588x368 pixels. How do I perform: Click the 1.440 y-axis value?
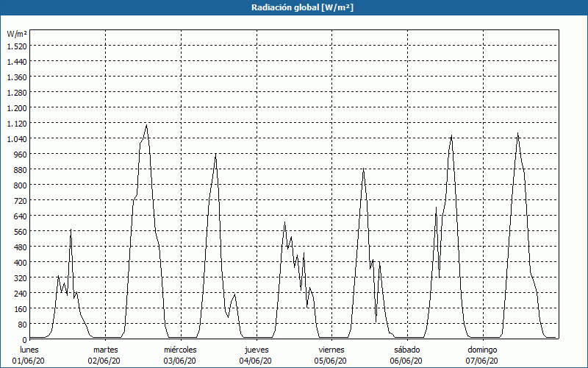pyautogui.click(x=17, y=62)
